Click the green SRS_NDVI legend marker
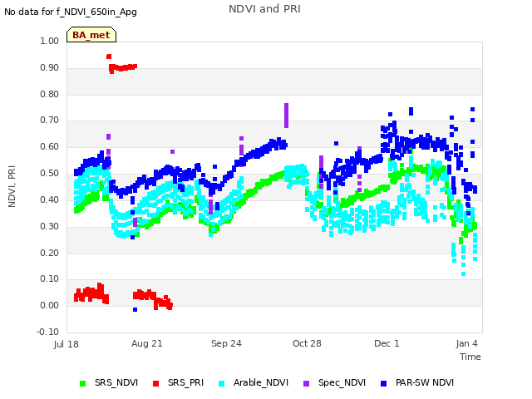The image size is (532, 399). (82, 383)
